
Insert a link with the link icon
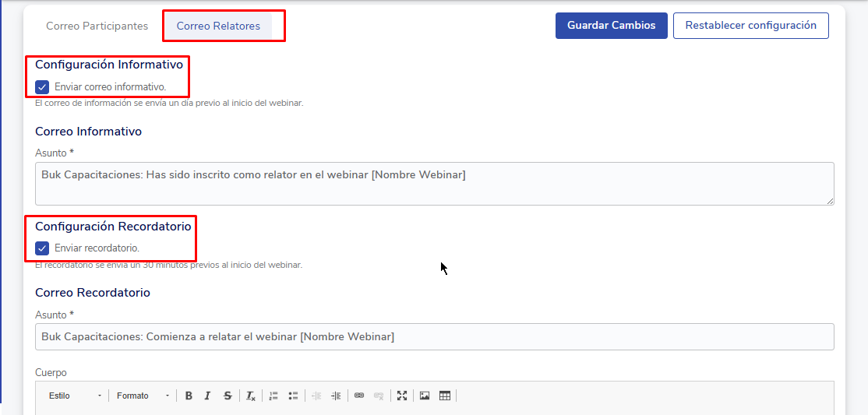(359, 396)
